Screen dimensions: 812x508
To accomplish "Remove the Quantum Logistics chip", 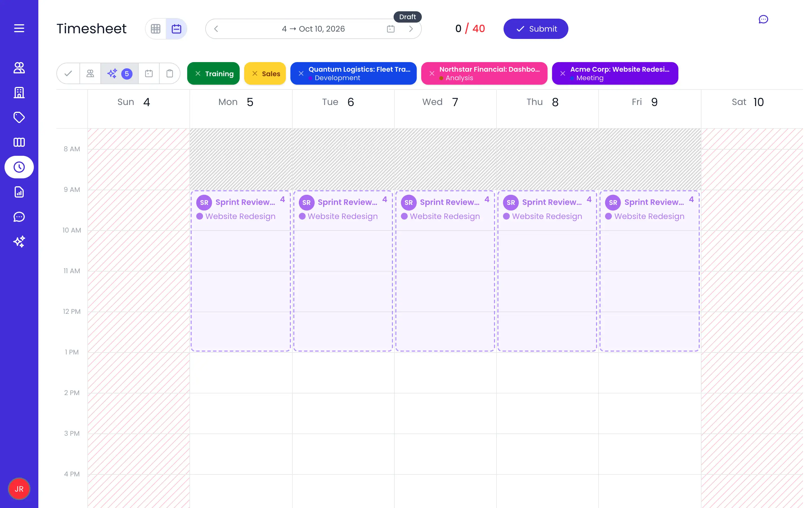I will tap(301, 74).
